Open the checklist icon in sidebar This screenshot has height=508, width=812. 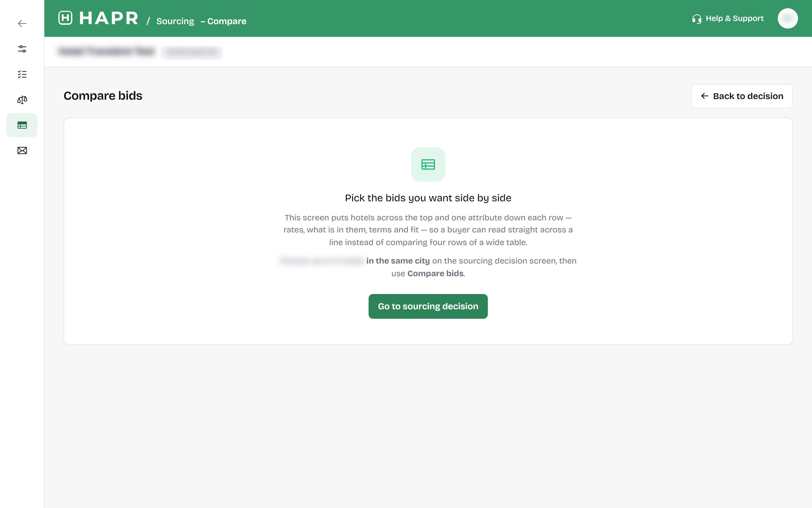[22, 74]
